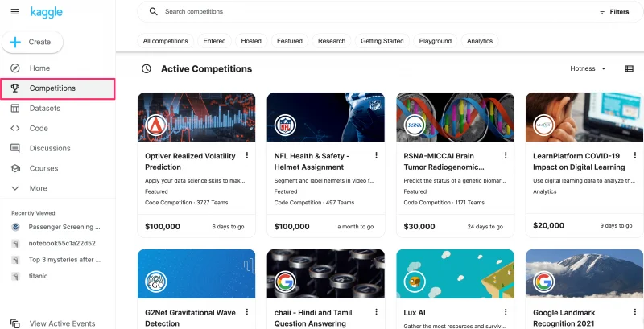Click the Datasets table icon
The height and width of the screenshot is (329, 644).
pos(15,109)
